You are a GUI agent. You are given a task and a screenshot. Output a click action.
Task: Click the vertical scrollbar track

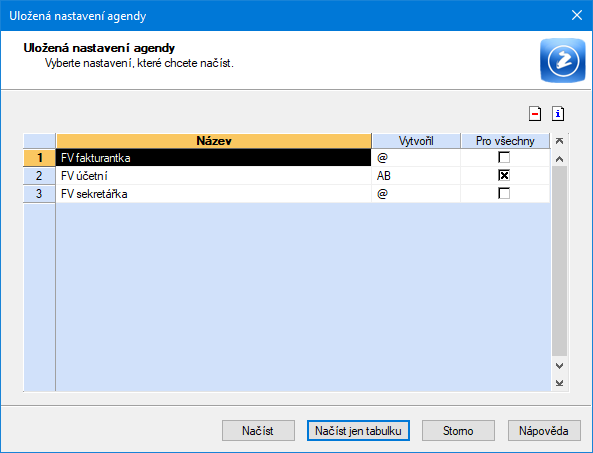pyautogui.click(x=560, y=261)
